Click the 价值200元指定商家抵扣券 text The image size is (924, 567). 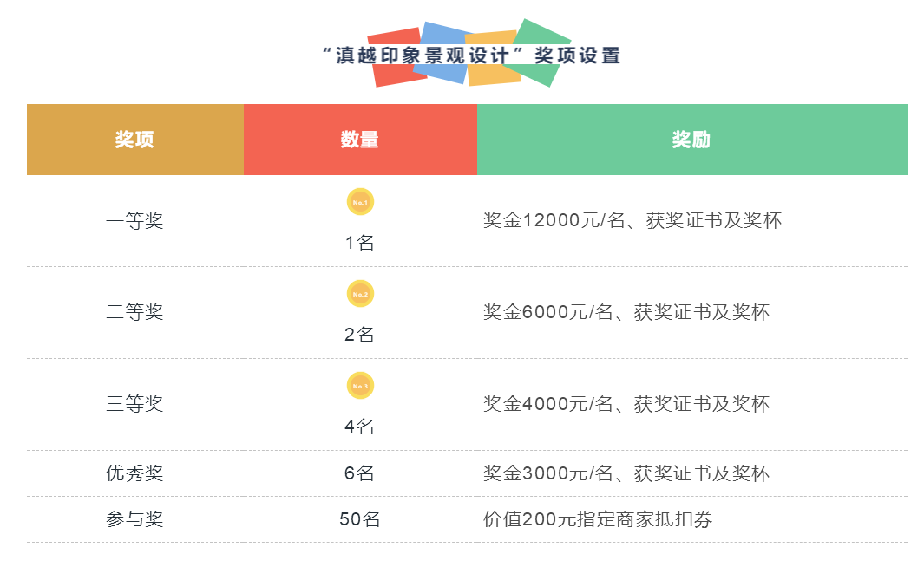coord(598,519)
